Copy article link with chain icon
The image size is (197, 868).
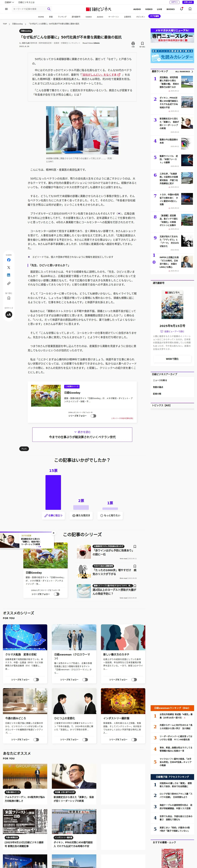[9, 283]
